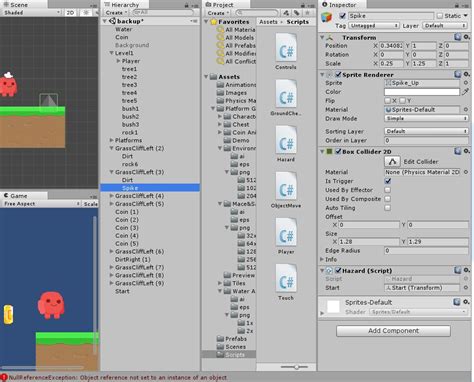Open the Tag dropdown (Untagged)
Image resolution: width=474 pixels, height=382 pixels.
pos(374,26)
